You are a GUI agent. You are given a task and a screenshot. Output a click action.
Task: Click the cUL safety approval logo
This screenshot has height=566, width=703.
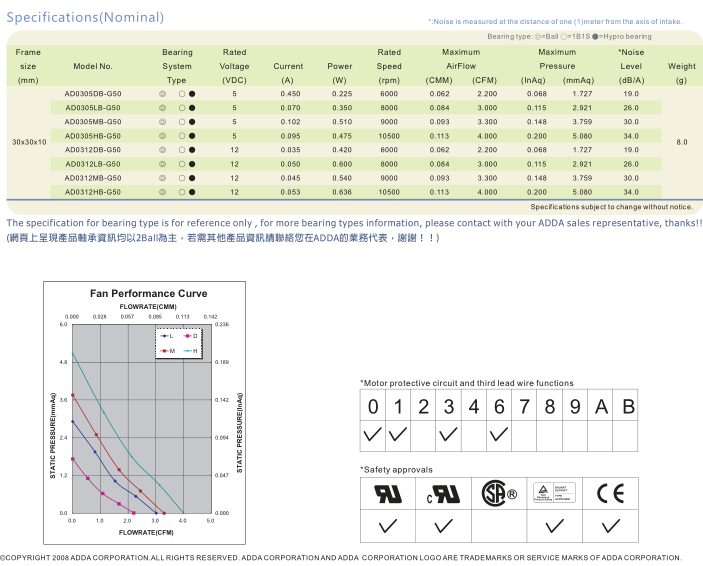(443, 494)
